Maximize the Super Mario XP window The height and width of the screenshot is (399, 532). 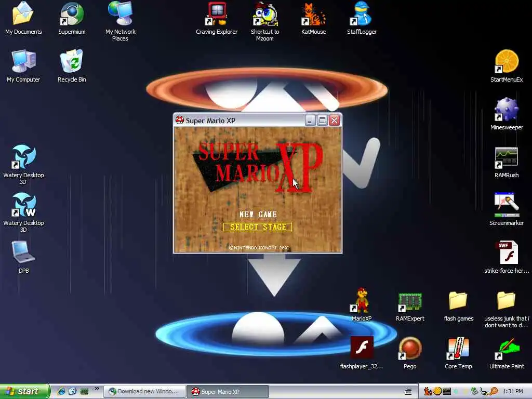coord(322,121)
